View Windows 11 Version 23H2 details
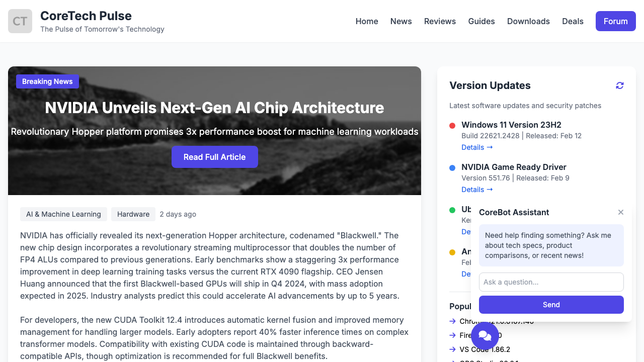The image size is (644, 362). point(477,147)
